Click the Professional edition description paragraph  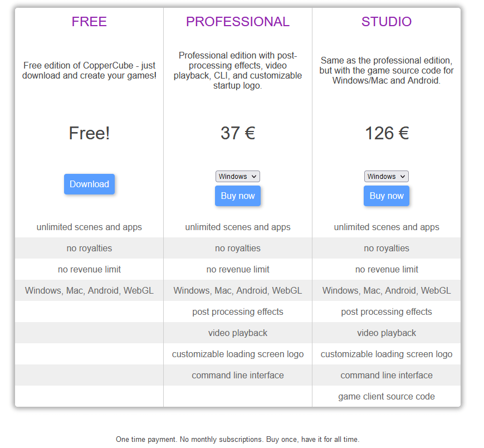(238, 70)
